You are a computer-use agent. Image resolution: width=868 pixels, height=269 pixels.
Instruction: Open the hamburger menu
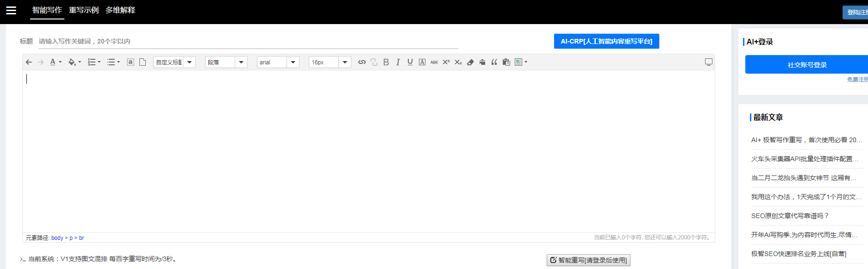tap(11, 10)
